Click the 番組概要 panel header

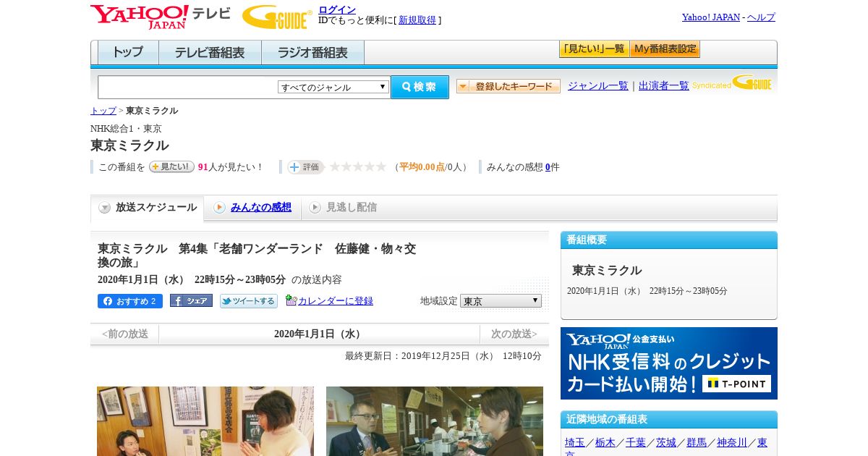pos(669,240)
